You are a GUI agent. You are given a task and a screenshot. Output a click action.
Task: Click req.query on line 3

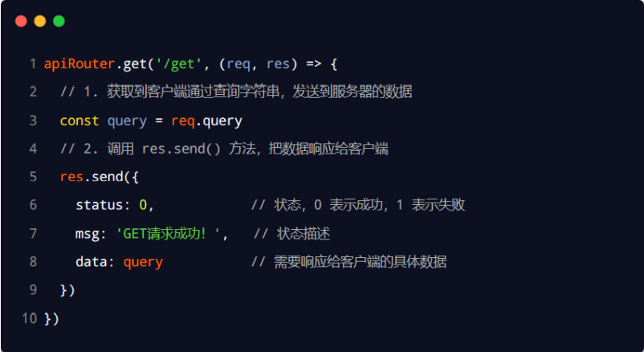tap(206, 121)
